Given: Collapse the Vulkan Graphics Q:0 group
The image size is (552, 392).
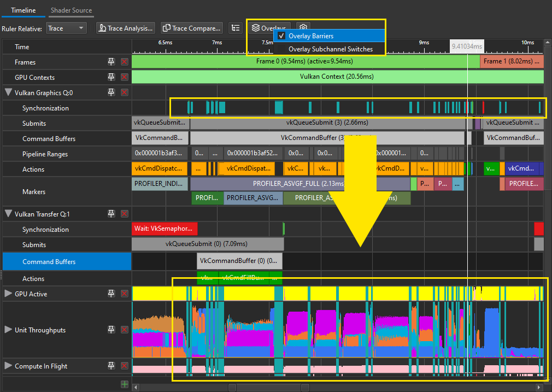Looking at the screenshot, I should [x=8, y=93].
